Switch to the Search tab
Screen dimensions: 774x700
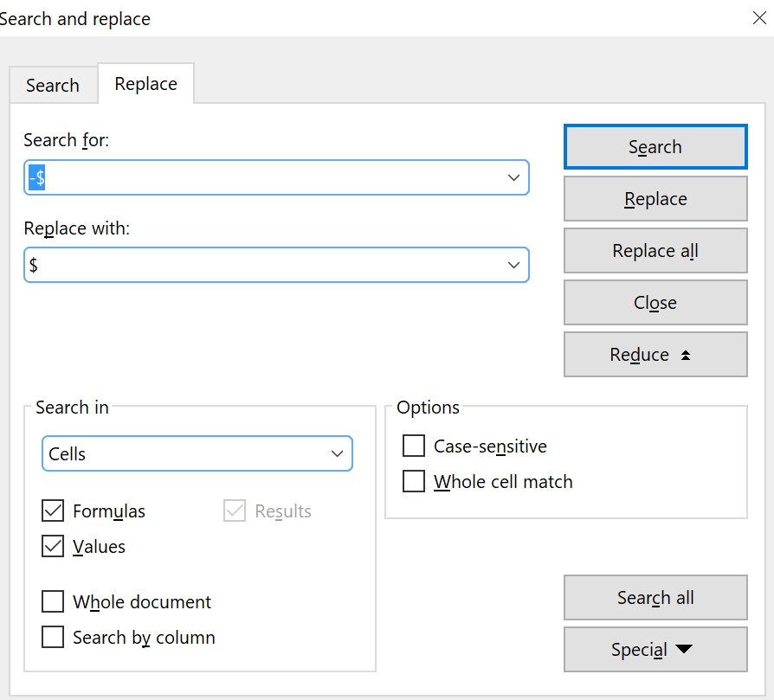(x=53, y=86)
